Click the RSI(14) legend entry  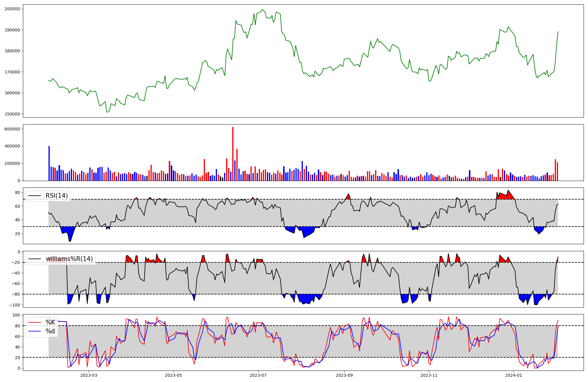[x=56, y=196]
